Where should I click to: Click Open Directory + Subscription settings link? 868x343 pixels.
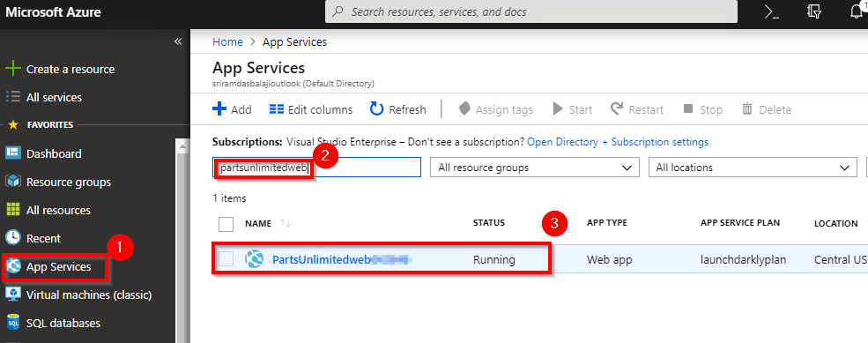click(x=618, y=142)
